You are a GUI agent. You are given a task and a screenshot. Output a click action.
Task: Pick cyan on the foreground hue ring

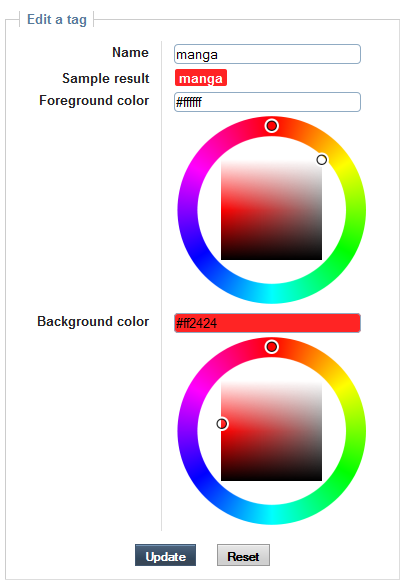click(272, 294)
